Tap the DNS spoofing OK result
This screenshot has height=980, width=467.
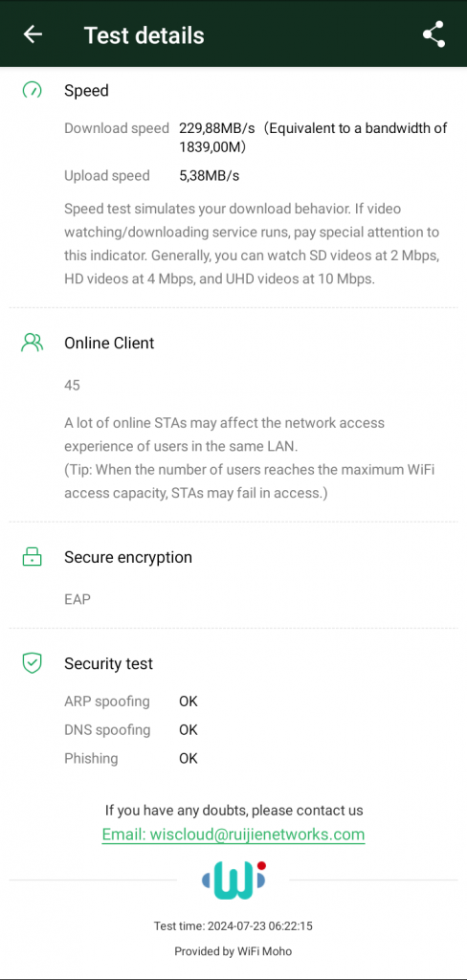[189, 730]
